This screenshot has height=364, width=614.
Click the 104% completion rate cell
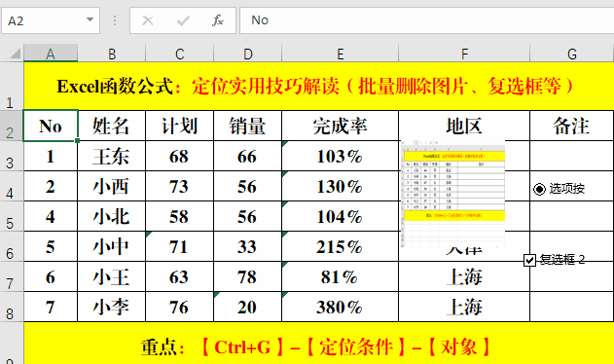click(340, 216)
